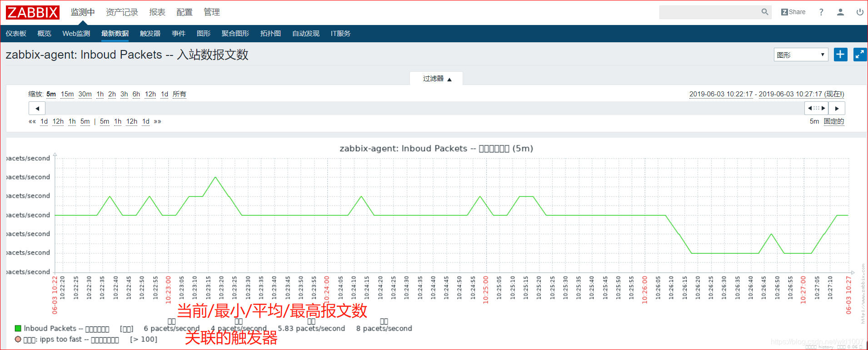Set zoom to 3h
This screenshot has height=350, width=868.
coord(124,94)
